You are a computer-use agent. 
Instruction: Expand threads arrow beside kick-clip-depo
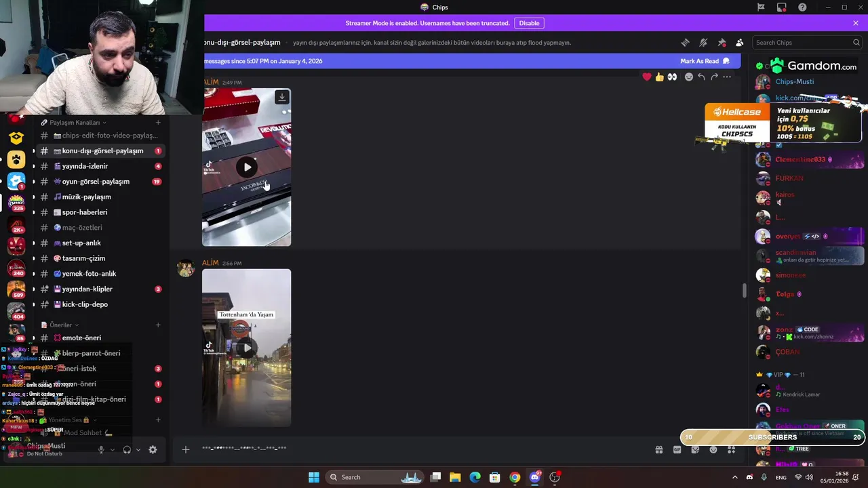(33, 304)
